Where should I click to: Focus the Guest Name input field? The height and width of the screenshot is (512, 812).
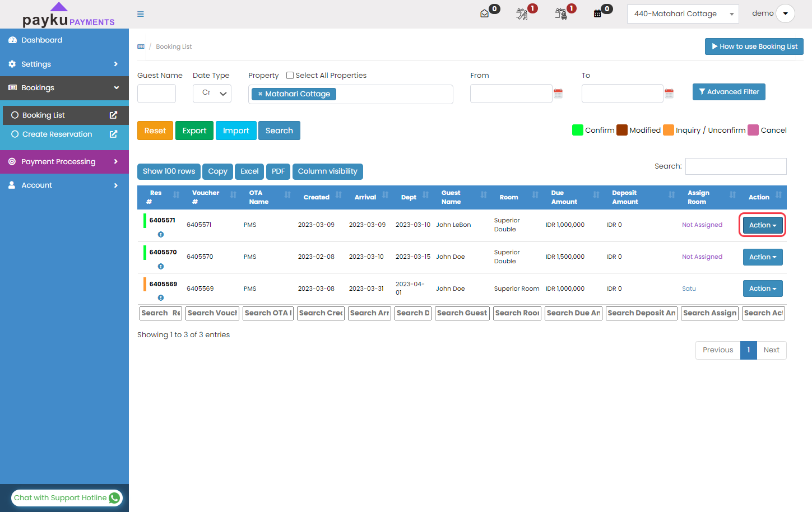(156, 94)
